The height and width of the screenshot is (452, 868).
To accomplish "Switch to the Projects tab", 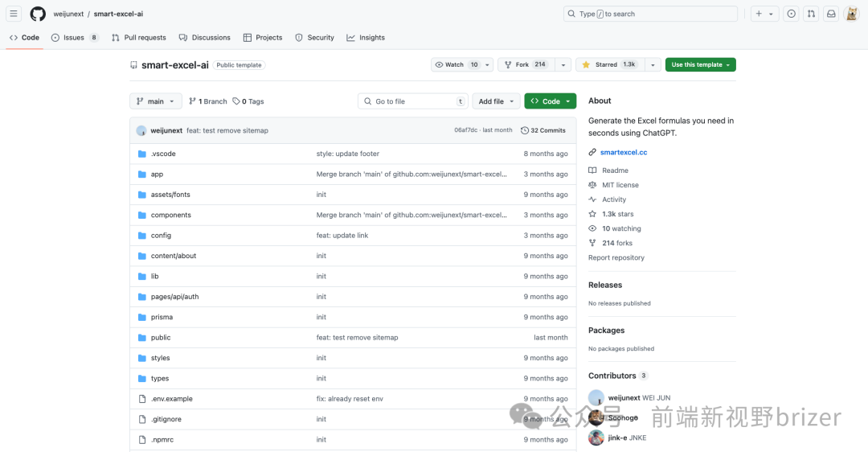I will pyautogui.click(x=263, y=38).
